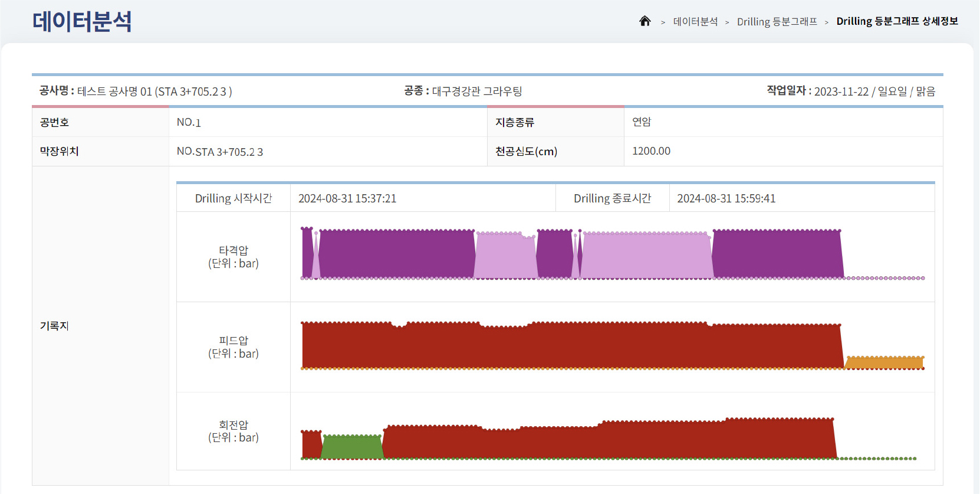Select the Drilling 종료시간 value 2024-08-31 15:59:41
This screenshot has width=980, height=494.
(726, 199)
